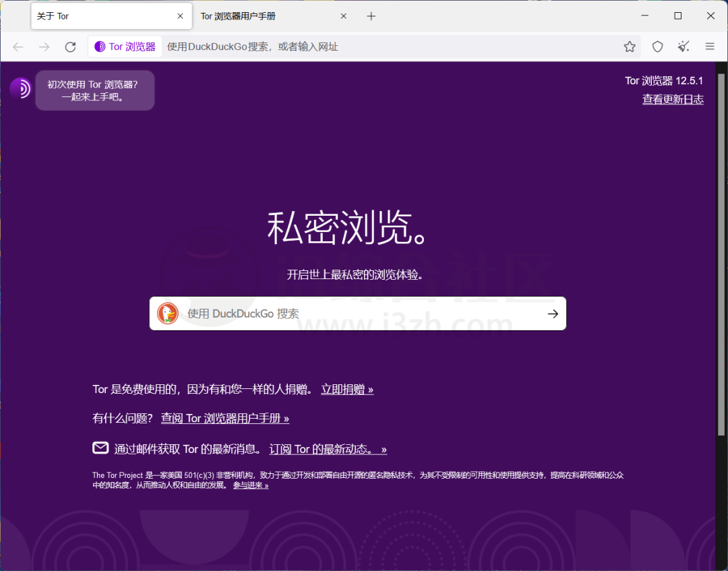728x571 pixels.
Task: Click 开启世上最私密的浏览体验 subtitle
Action: pos(355,275)
